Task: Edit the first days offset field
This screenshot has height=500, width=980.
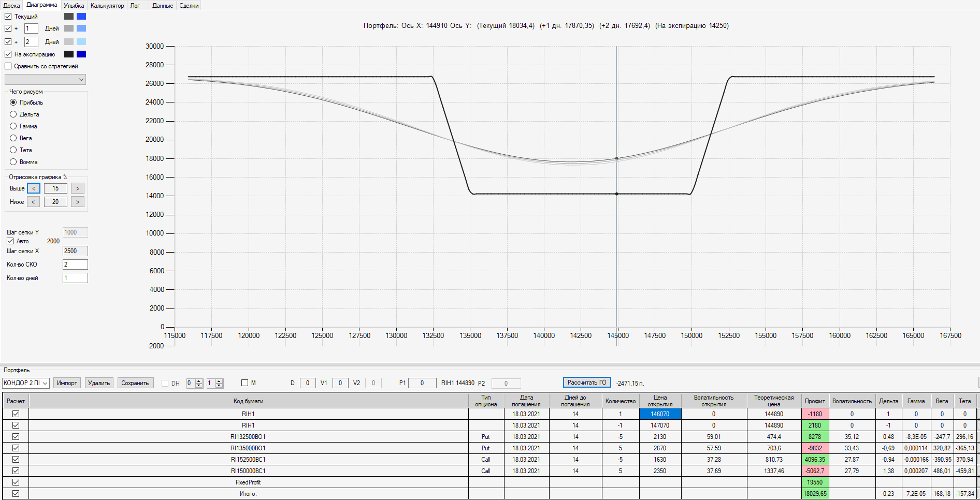Action: 31,28
